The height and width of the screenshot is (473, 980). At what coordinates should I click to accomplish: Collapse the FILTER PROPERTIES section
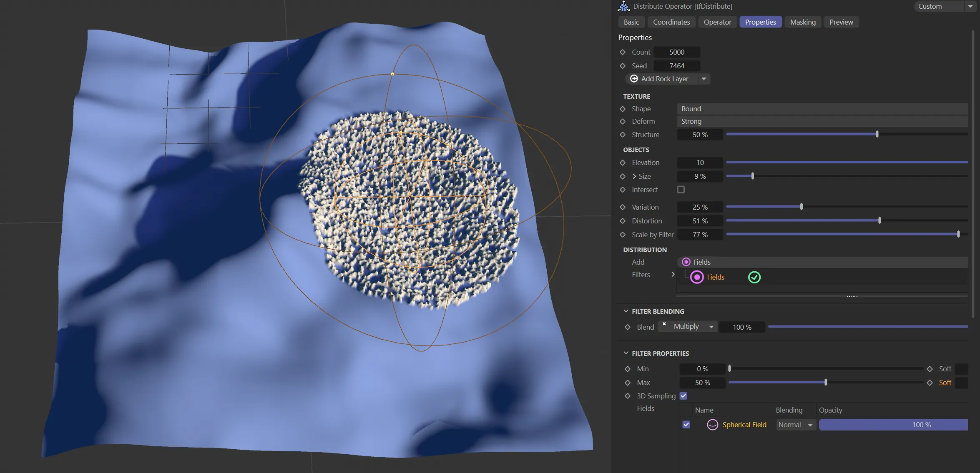tap(626, 353)
